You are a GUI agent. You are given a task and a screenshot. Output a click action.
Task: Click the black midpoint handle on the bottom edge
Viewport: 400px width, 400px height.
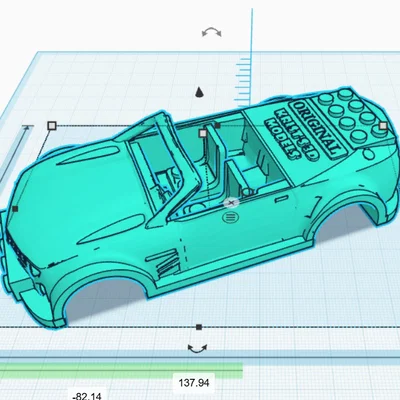(x=199, y=327)
